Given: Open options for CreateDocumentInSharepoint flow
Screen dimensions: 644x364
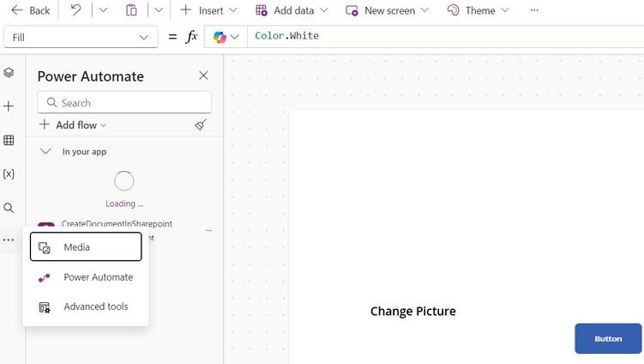Looking at the screenshot, I should pyautogui.click(x=208, y=230).
